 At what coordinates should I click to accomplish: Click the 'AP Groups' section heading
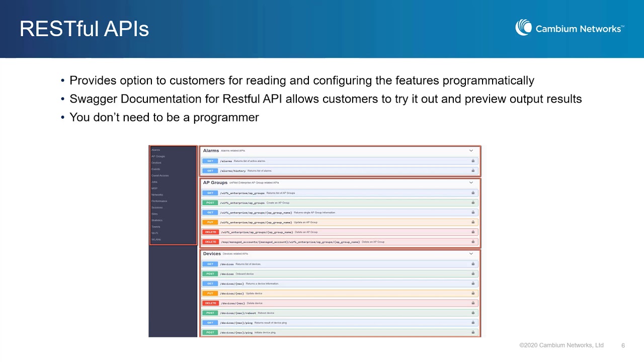[215, 183]
